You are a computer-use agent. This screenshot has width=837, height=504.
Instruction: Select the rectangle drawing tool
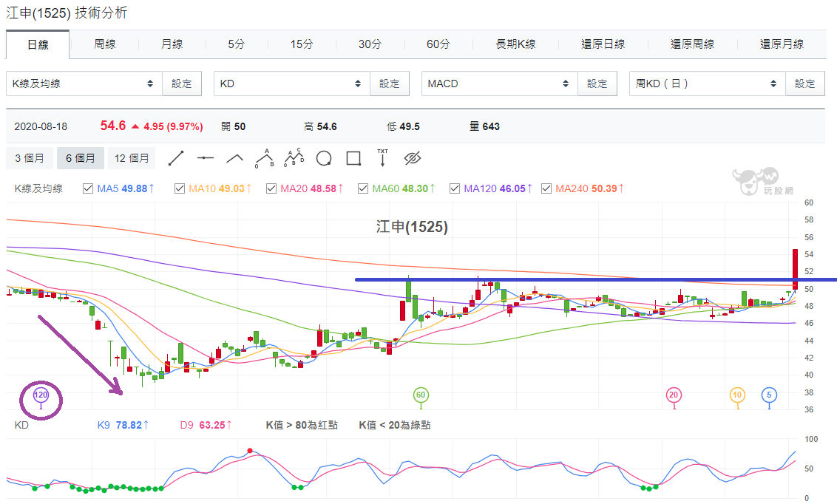(x=353, y=158)
